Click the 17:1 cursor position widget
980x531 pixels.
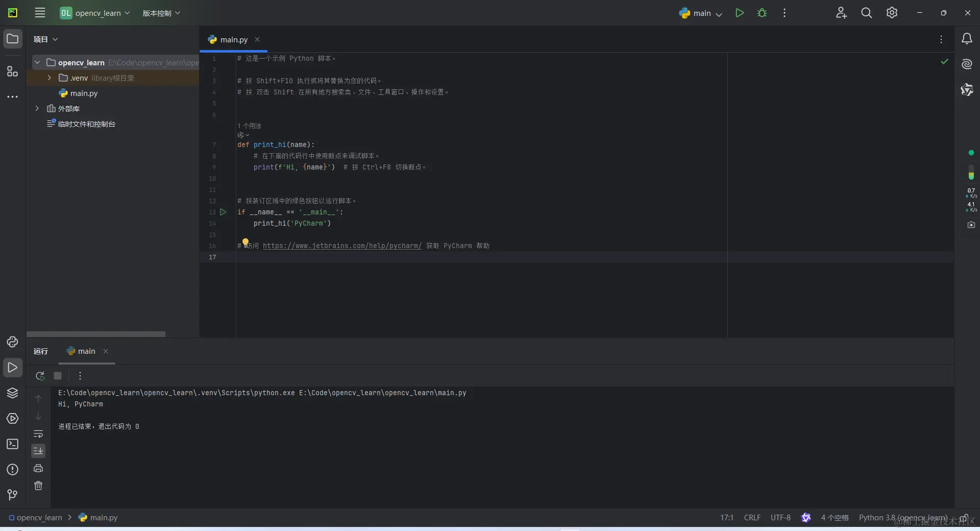pos(727,518)
